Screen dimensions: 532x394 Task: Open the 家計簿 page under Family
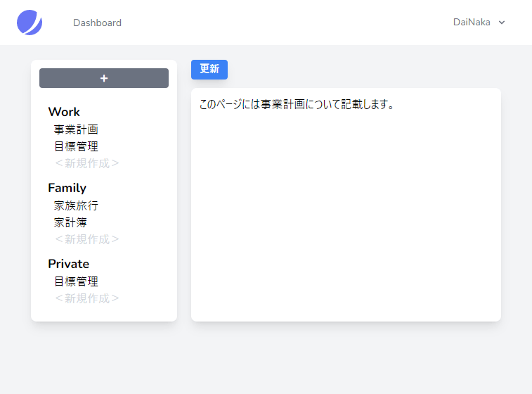(x=70, y=222)
